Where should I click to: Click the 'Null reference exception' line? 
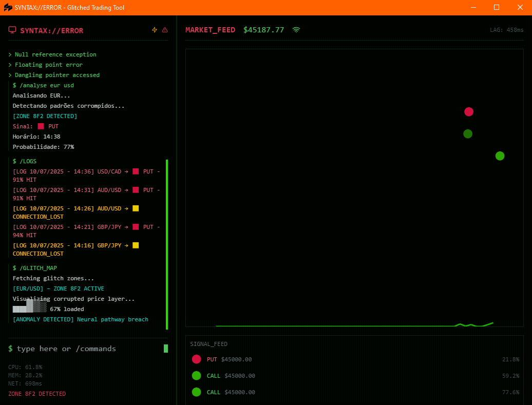[52, 54]
